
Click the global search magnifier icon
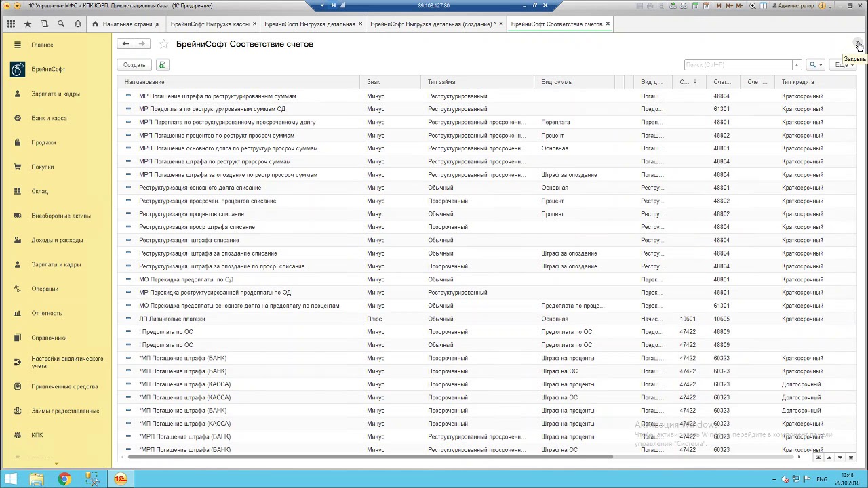[x=61, y=24]
